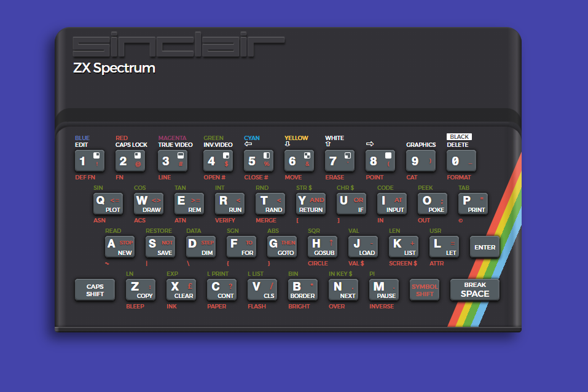Click the P PRINT key
The height and width of the screenshot is (392, 588).
click(x=472, y=204)
